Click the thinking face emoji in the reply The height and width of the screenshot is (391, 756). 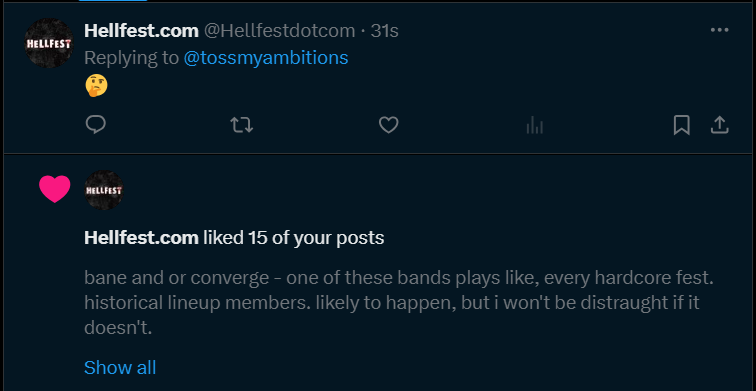point(96,86)
